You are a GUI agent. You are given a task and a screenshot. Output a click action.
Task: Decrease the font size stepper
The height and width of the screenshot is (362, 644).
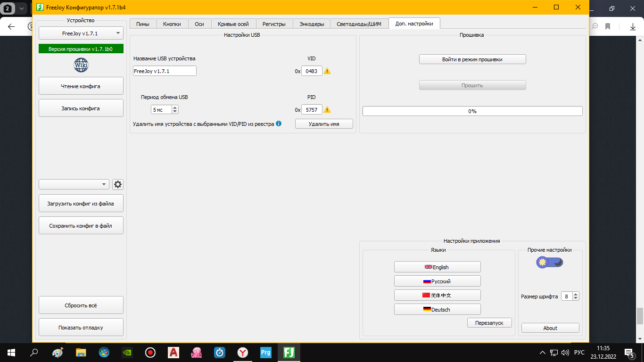coord(576,298)
